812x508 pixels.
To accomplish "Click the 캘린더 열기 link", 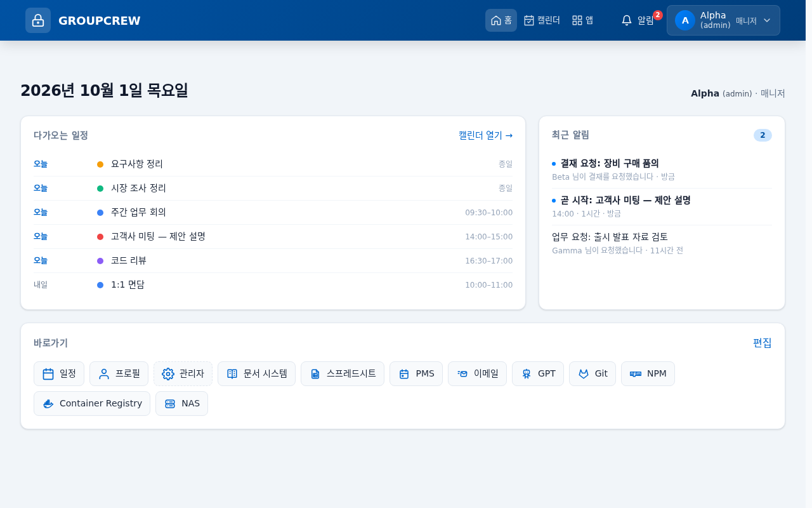I will pos(485,135).
